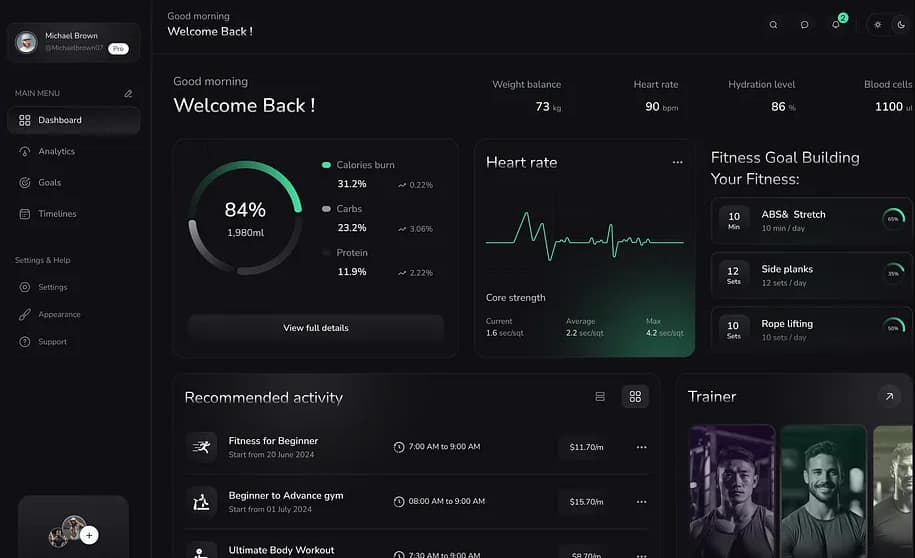915x558 pixels.
Task: Click View full details button
Action: point(315,328)
